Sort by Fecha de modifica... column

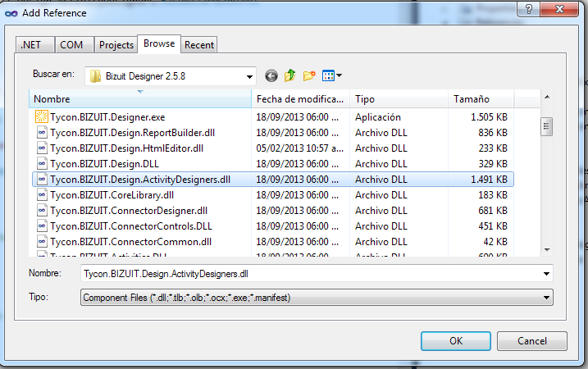(x=300, y=99)
